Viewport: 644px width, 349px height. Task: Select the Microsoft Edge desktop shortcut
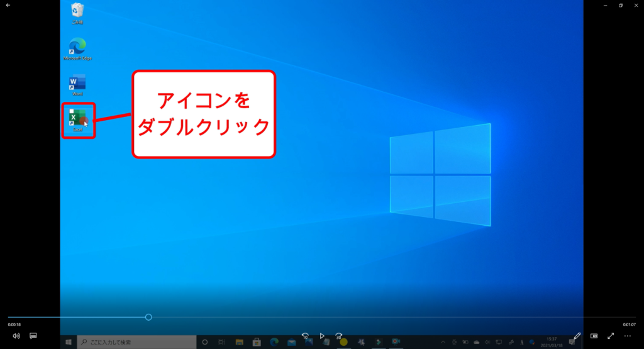pyautogui.click(x=78, y=46)
